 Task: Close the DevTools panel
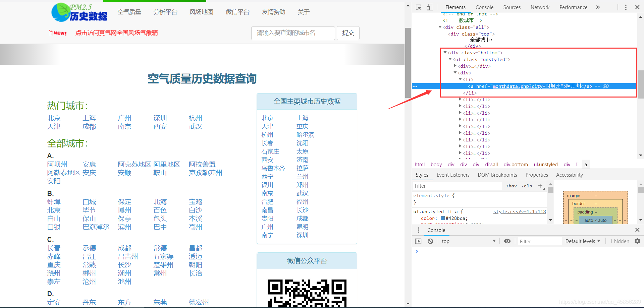tap(637, 7)
